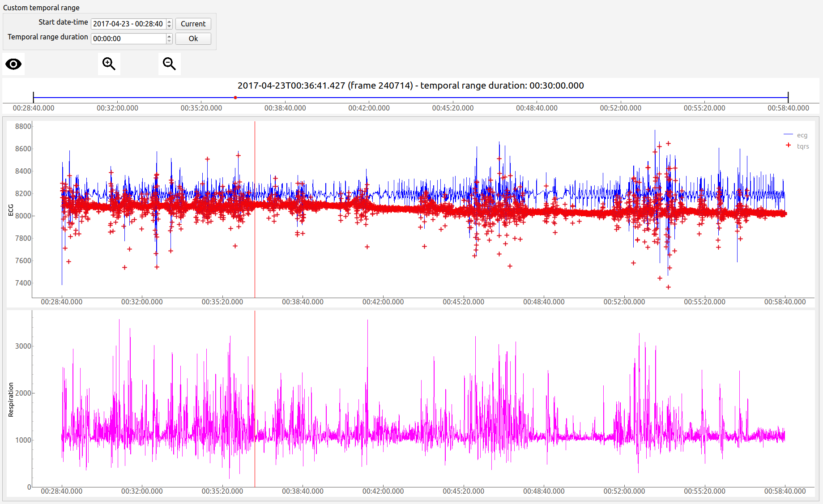Click the red position marker on timeline
This screenshot has width=823, height=504.
(235, 98)
